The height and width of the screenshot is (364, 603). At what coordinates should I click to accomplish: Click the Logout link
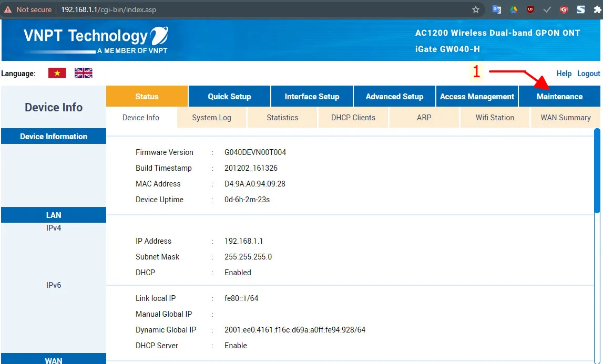[x=588, y=74]
